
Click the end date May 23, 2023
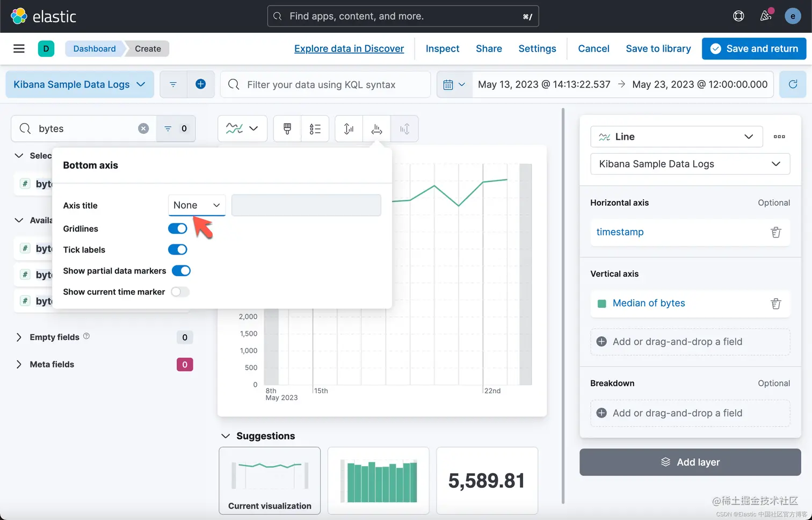[700, 84]
